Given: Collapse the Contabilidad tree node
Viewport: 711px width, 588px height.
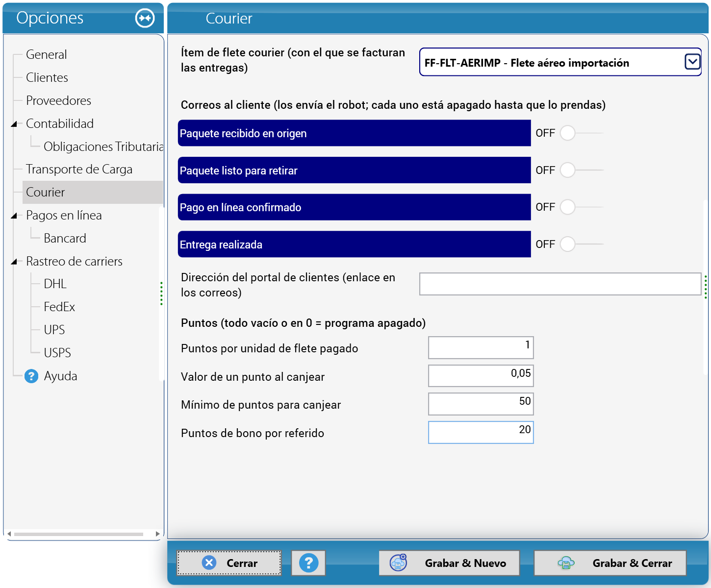Looking at the screenshot, I should (14, 124).
